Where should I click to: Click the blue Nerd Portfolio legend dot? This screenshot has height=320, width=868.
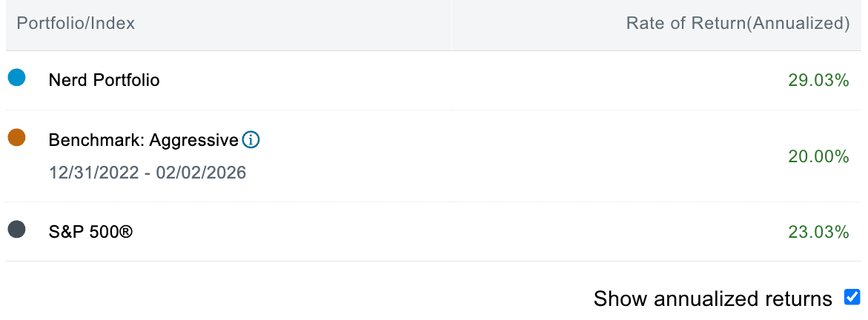click(16, 77)
